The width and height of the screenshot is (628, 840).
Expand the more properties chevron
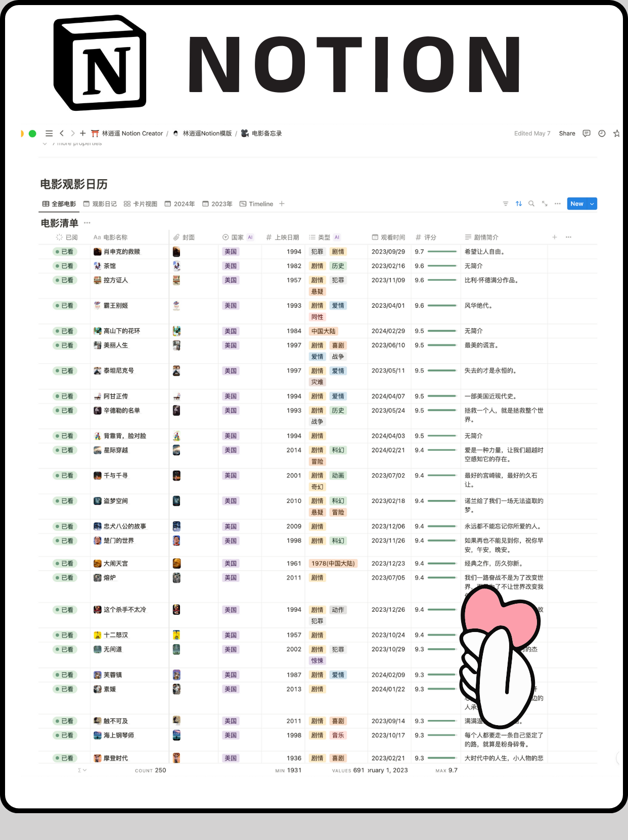click(45, 144)
